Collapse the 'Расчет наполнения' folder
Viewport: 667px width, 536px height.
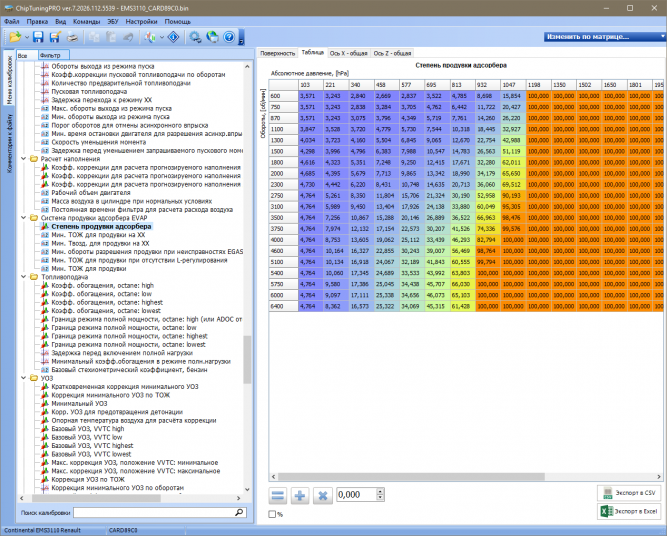[24, 159]
